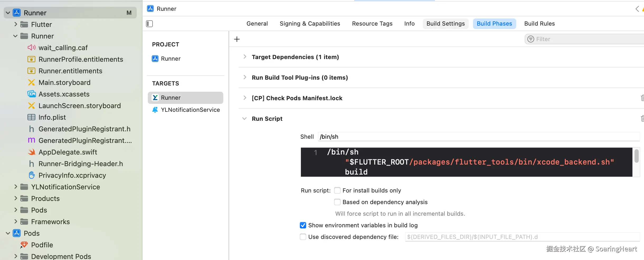Click the discovered dependency file path field
The image size is (644, 260).
pos(522,237)
